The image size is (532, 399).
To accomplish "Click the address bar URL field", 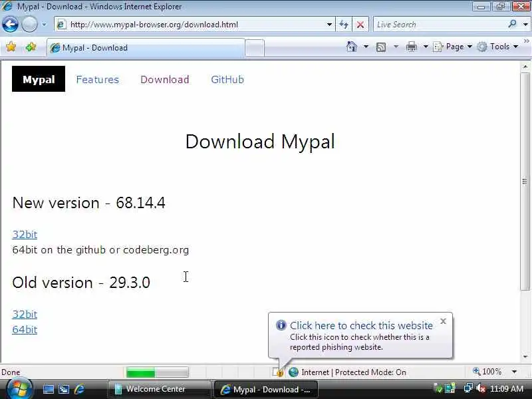I will tap(190, 25).
